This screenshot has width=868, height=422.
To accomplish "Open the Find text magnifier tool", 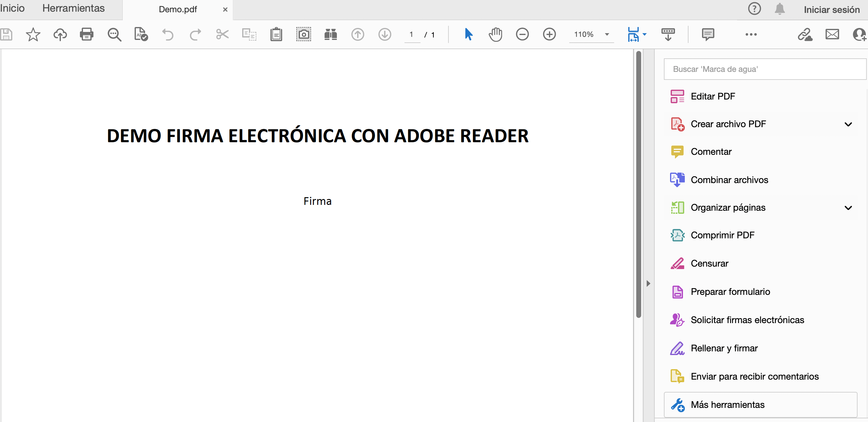I will coord(114,34).
